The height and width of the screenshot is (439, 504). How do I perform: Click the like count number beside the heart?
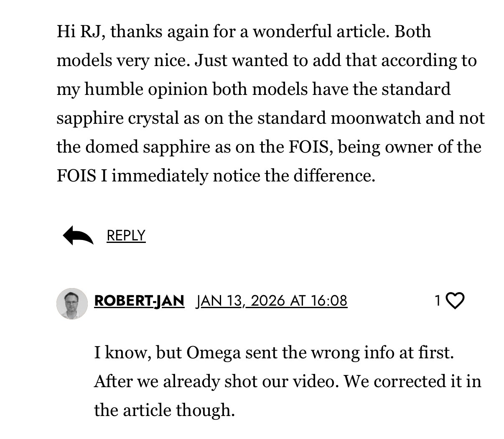click(x=438, y=301)
